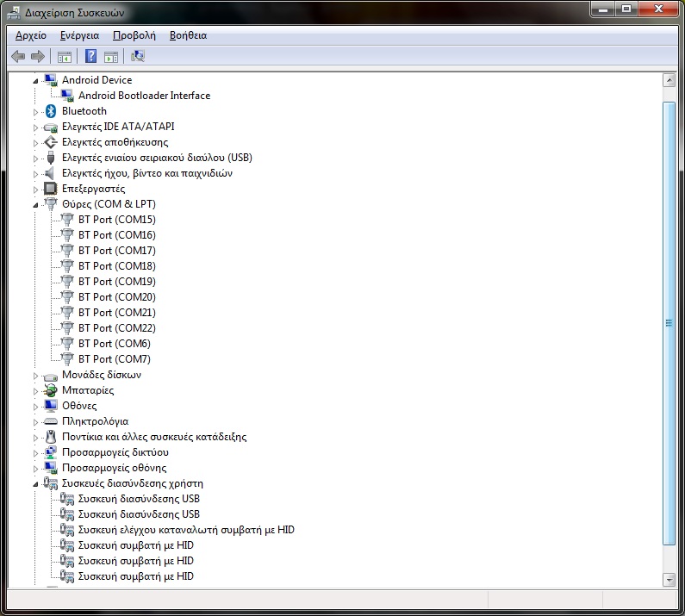Select BT Port (COM15) in the tree
The width and height of the screenshot is (685, 616).
click(116, 220)
